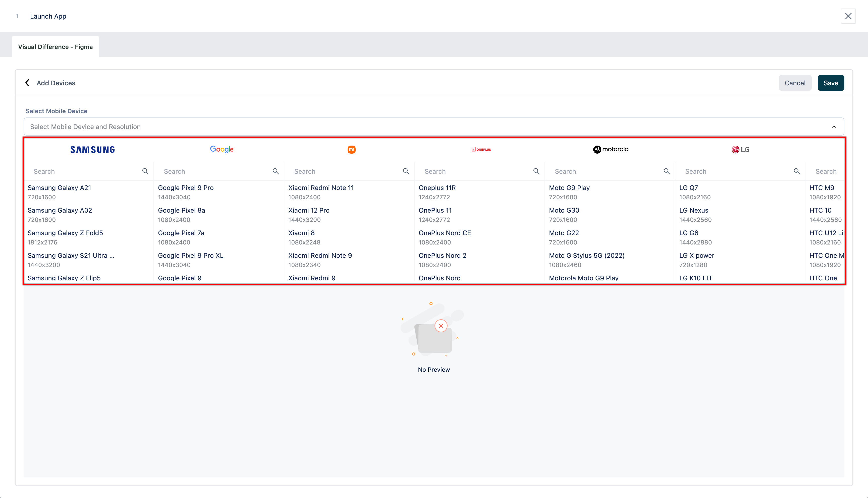
Task: Click the Google brand logo
Action: [222, 149]
